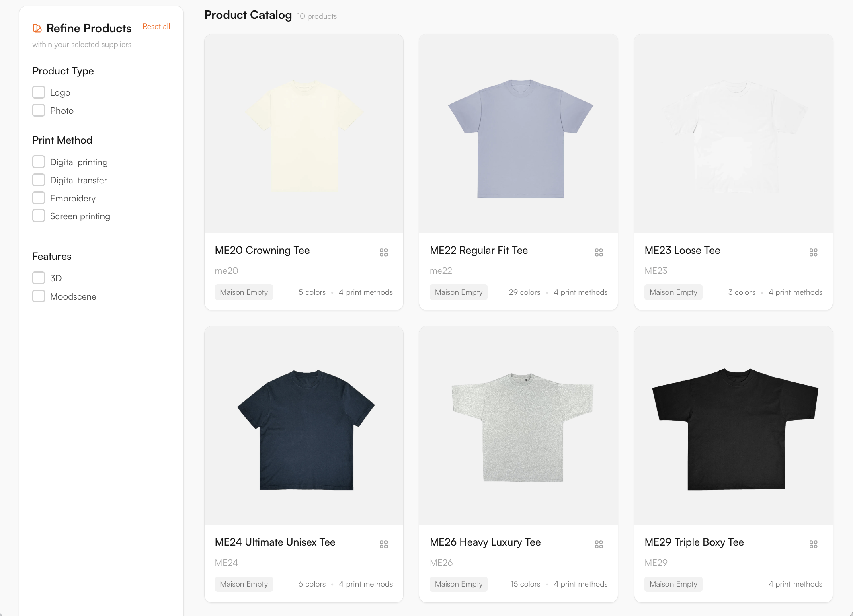
Task: Click the Features section heading
Action: (52, 256)
